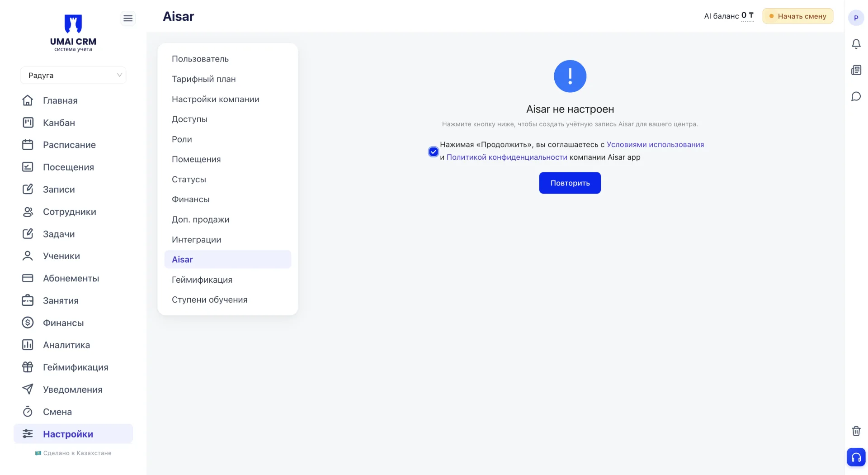This screenshot has width=868, height=475.
Task: Open Помещения settings section
Action: point(228,159)
